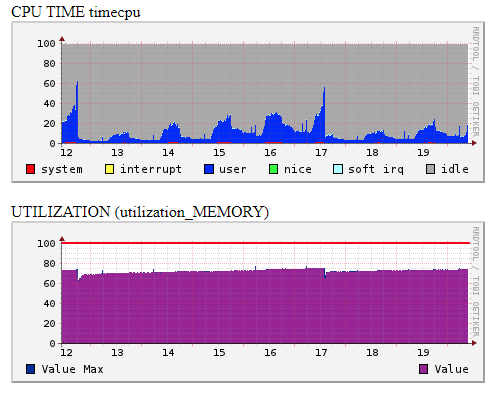Click the 14 hour label on memory graph
The height and width of the screenshot is (396, 493).
[x=168, y=353]
